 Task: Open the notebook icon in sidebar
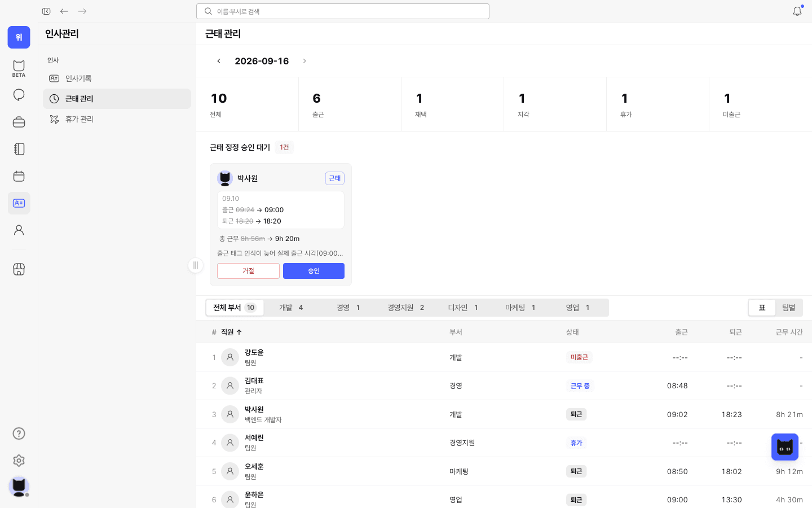point(19,149)
